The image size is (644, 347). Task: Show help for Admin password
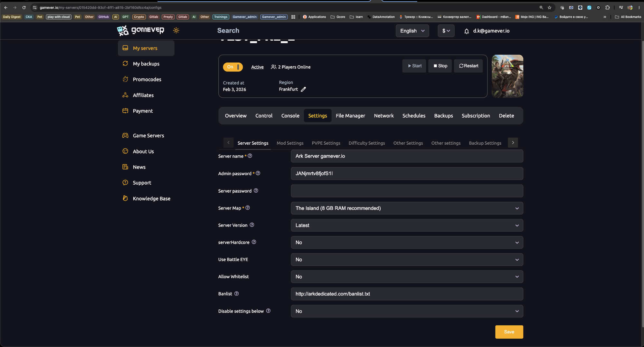pos(258,173)
